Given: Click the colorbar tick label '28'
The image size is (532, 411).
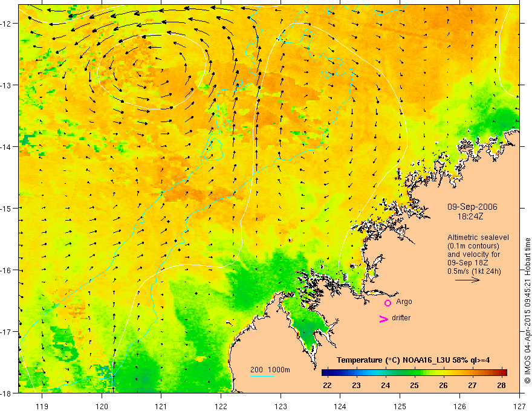Looking at the screenshot, I should pos(501,386).
